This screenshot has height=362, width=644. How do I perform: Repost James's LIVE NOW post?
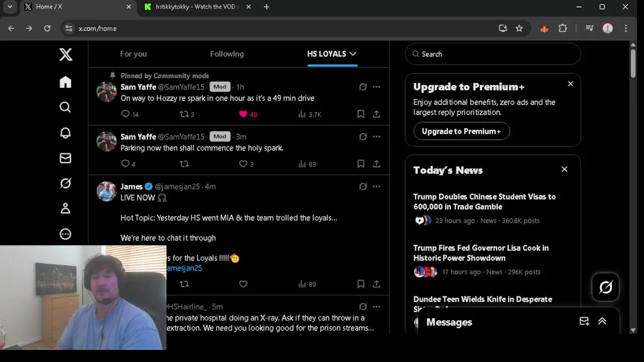click(x=184, y=284)
